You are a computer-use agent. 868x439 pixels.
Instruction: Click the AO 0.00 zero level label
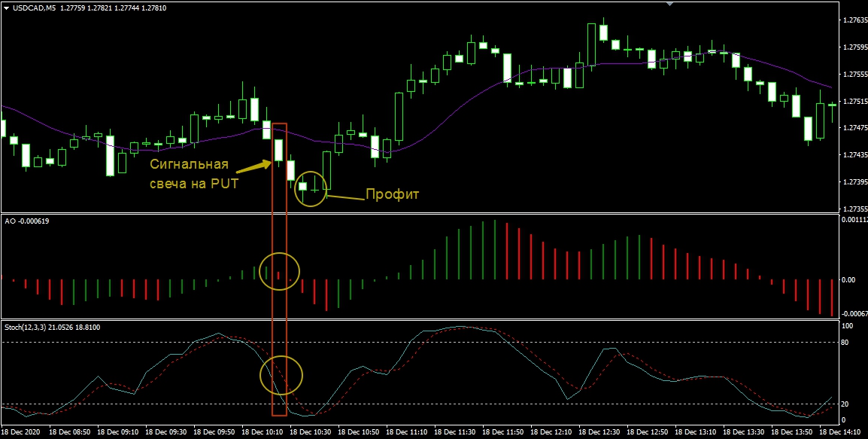pyautogui.click(x=848, y=279)
